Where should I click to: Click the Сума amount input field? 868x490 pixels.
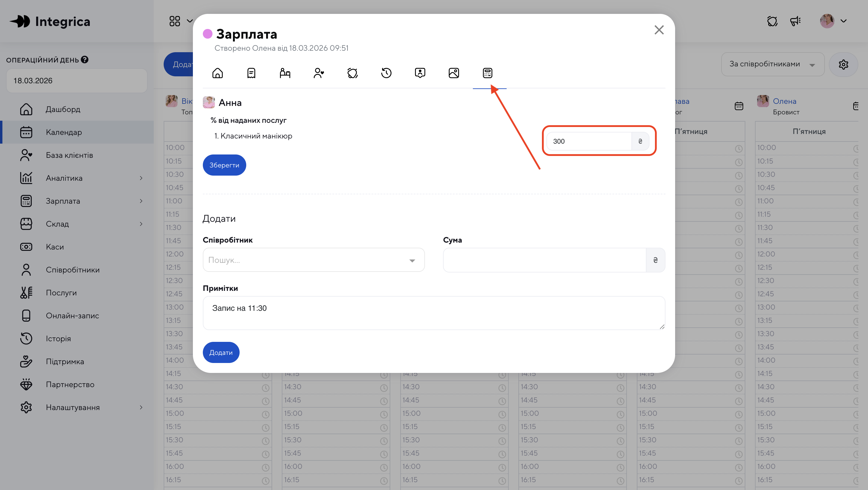(x=544, y=260)
